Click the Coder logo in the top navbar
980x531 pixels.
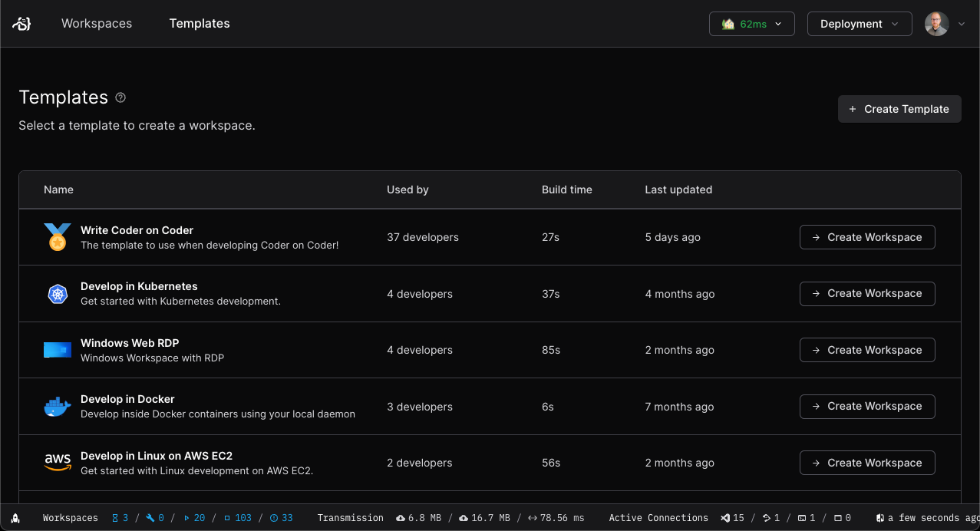(x=21, y=23)
